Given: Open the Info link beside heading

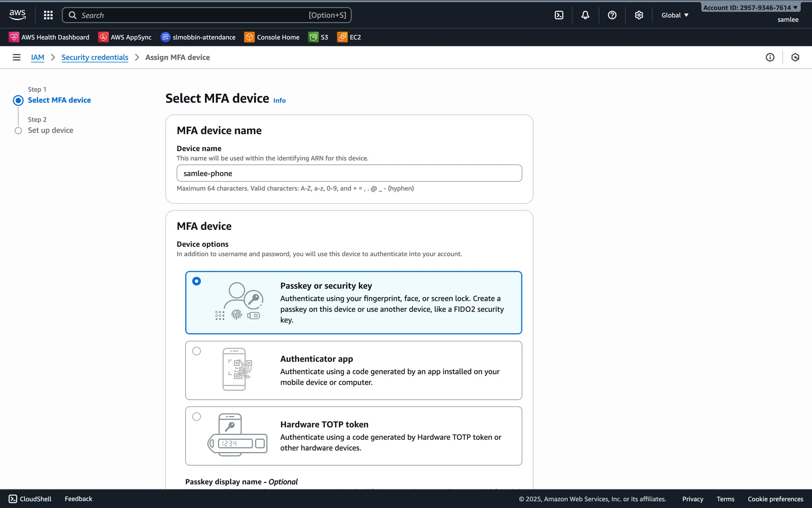Looking at the screenshot, I should [279, 100].
